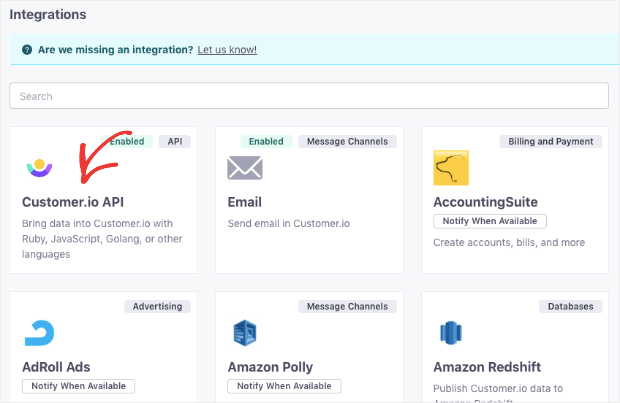Click 'Publish Customer.io data to' description text
Screen dimensions: 620x403
498,388
